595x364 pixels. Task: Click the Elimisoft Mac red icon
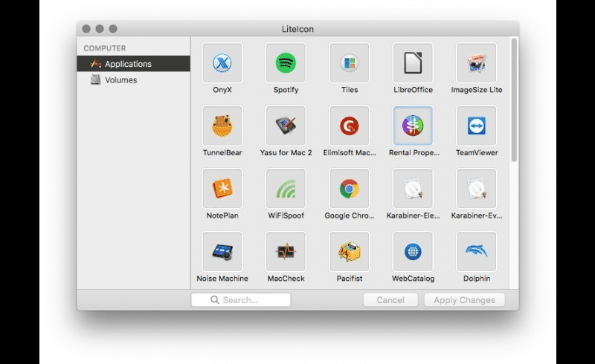(x=349, y=126)
